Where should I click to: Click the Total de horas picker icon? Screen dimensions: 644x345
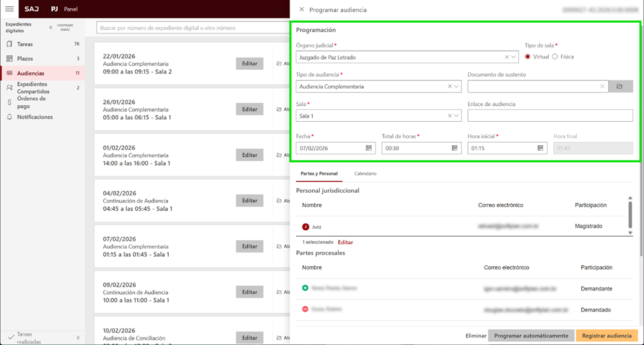454,148
